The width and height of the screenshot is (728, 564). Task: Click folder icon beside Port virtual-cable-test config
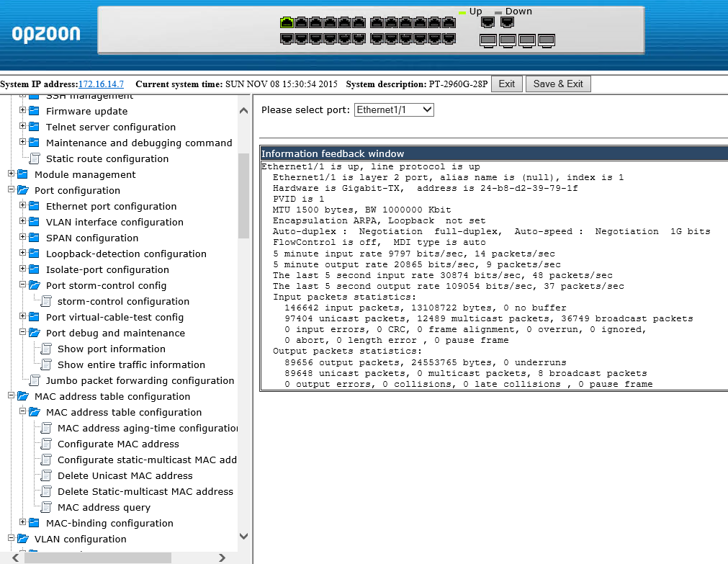[34, 317]
